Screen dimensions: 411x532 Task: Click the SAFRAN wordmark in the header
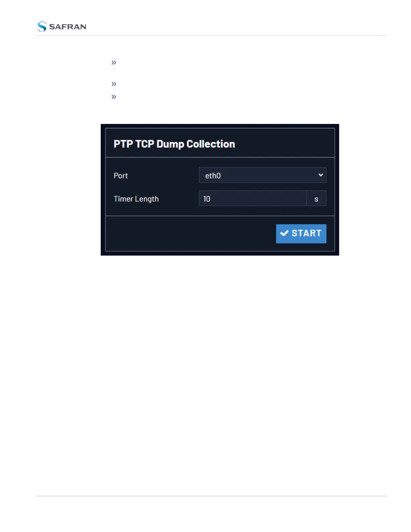67,27
